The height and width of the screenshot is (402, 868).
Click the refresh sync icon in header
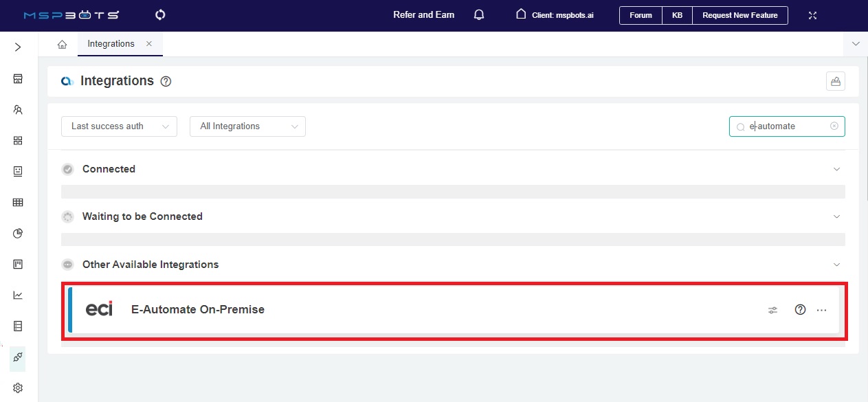[x=161, y=14]
